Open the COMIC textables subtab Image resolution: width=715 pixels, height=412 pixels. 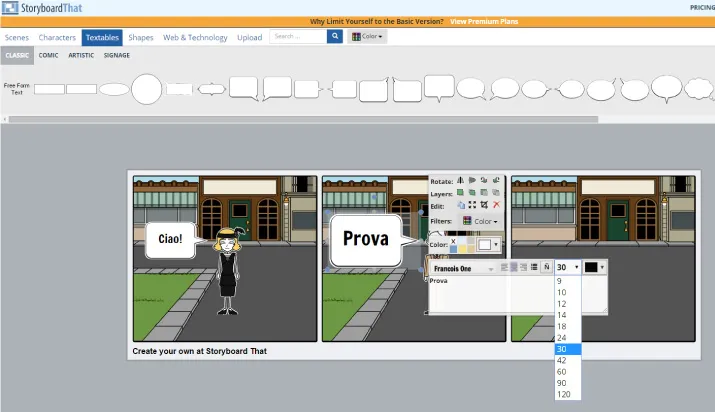48,56
